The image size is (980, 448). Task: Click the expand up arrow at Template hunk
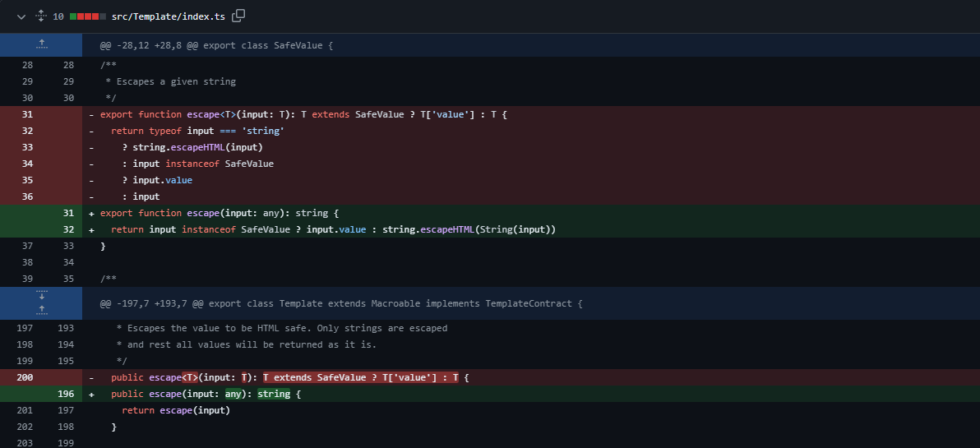coord(41,311)
